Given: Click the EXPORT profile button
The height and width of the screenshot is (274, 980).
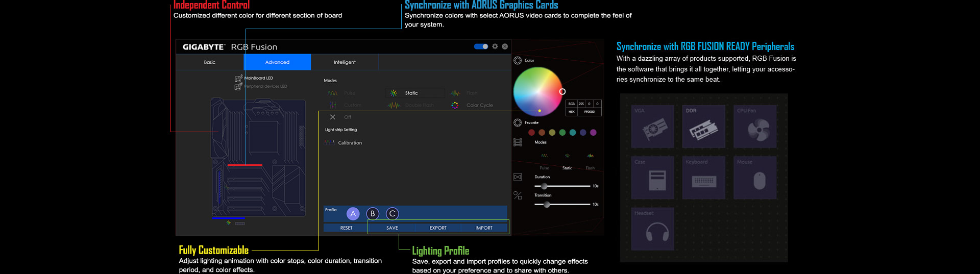Looking at the screenshot, I should click(438, 228).
